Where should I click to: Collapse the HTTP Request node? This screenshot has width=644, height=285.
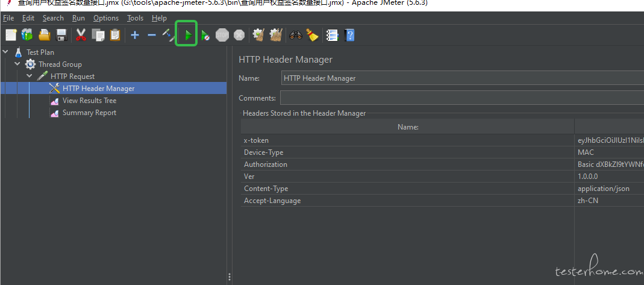coord(30,77)
